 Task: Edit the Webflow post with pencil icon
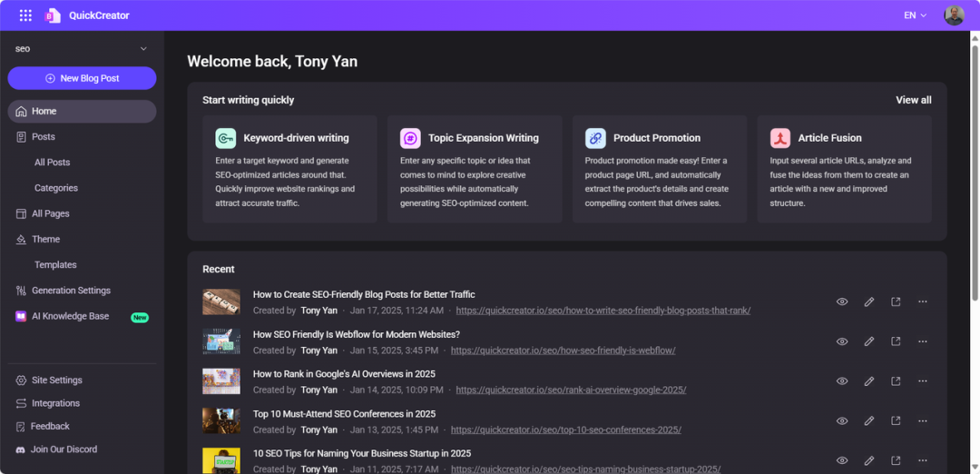868,341
